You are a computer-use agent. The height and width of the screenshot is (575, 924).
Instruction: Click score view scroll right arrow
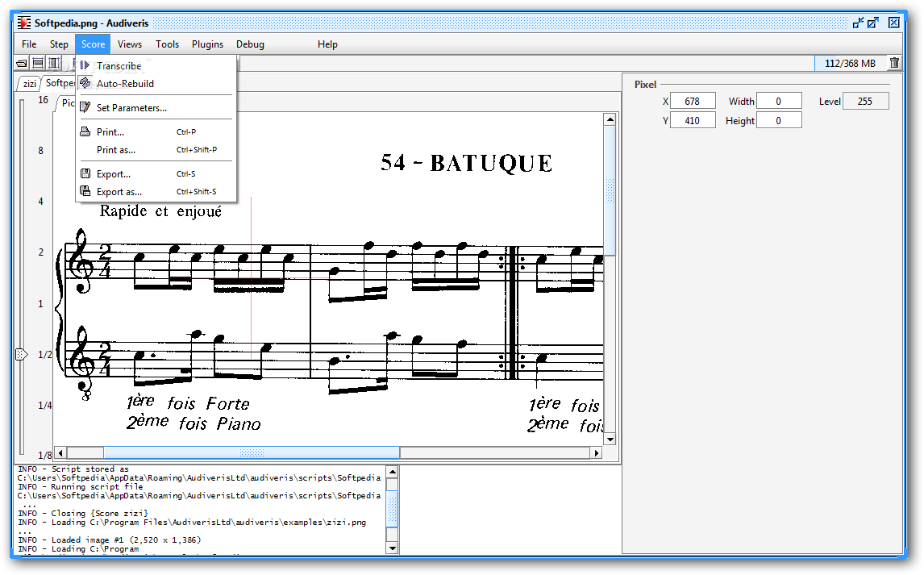pos(597,453)
